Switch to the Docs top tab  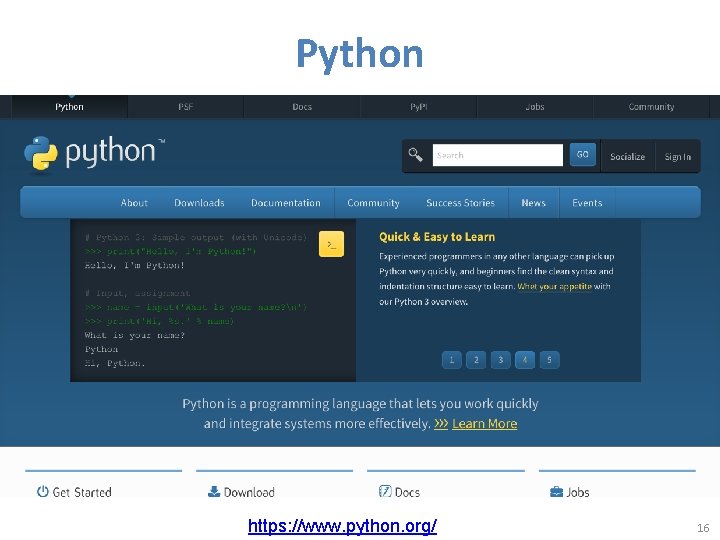click(302, 107)
